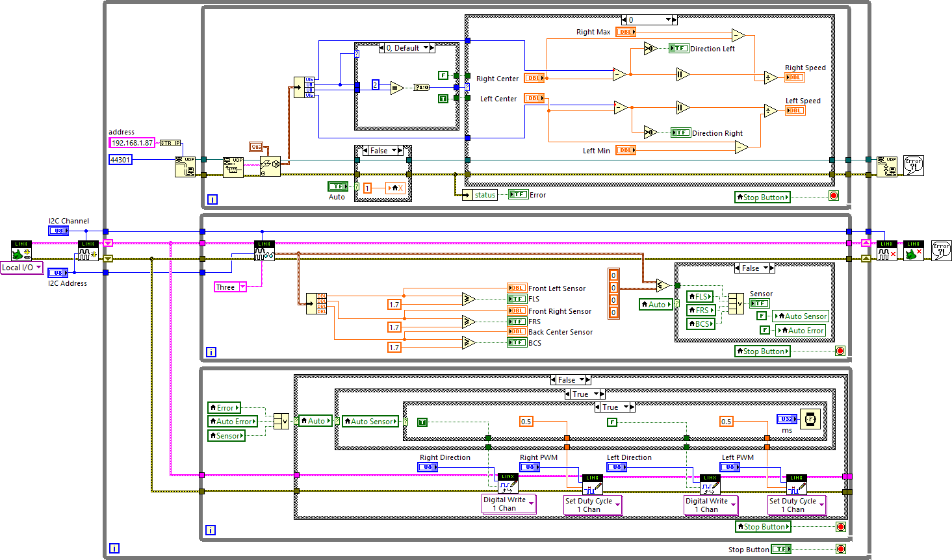The width and height of the screenshot is (952, 560).
Task: Select the LINX analog read node above Three
Action: (x=264, y=251)
